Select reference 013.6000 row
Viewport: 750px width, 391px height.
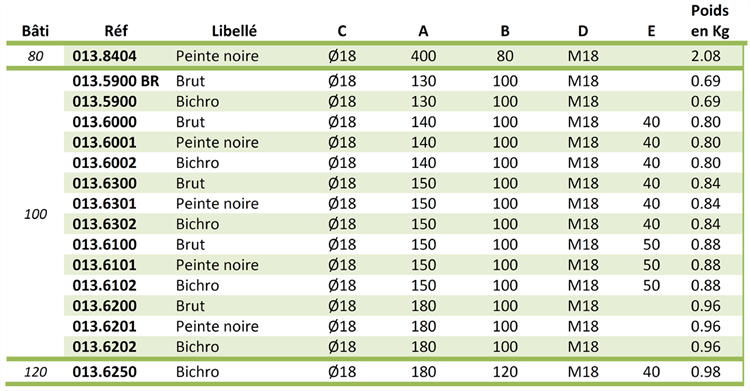[403, 122]
